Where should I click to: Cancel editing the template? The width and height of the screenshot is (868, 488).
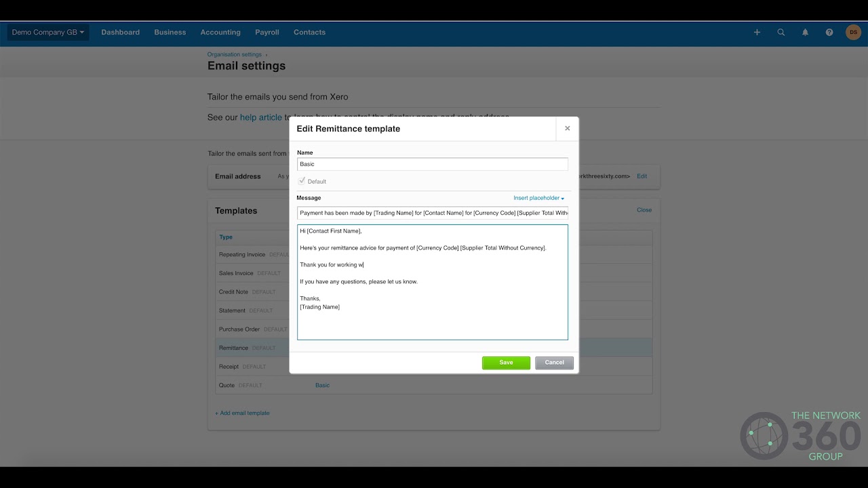(554, 363)
